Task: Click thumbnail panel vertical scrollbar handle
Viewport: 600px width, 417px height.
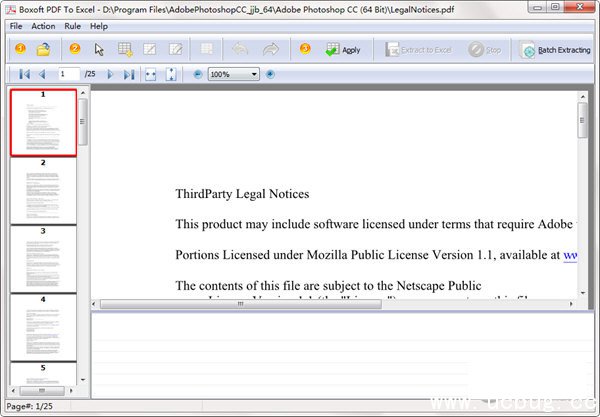Action: (x=83, y=122)
